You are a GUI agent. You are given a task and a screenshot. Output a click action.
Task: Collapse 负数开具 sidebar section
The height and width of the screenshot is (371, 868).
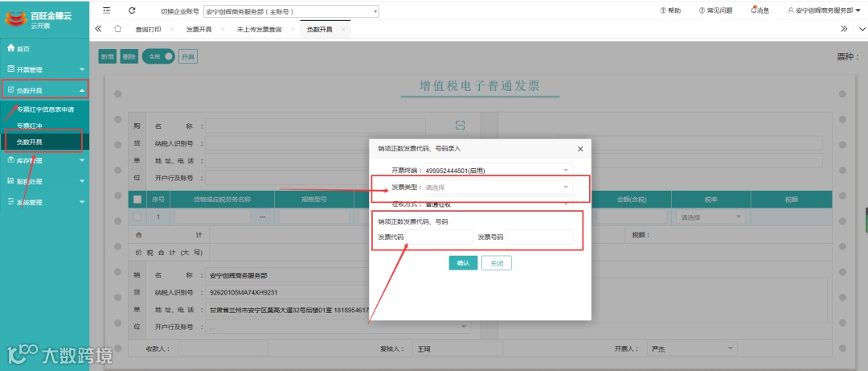[45, 90]
